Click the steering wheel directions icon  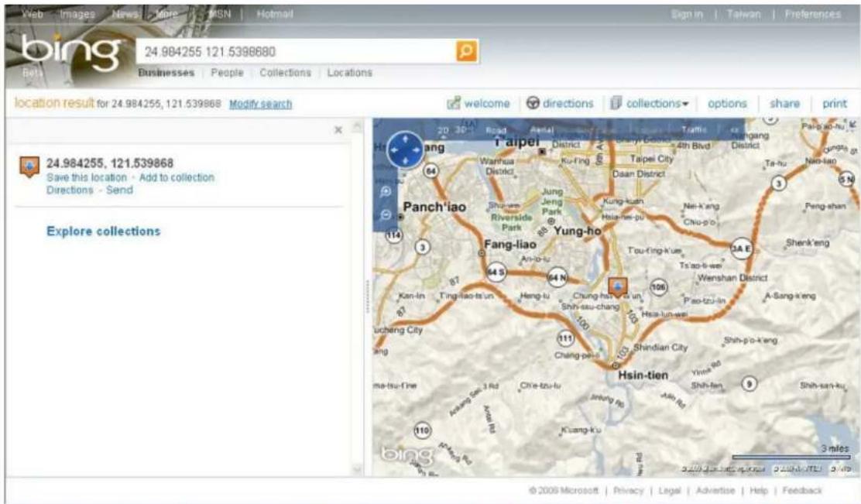pyautogui.click(x=533, y=103)
